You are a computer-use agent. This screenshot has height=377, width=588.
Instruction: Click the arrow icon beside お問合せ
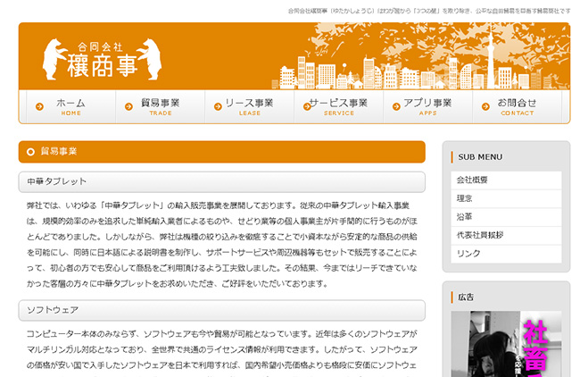482,107
